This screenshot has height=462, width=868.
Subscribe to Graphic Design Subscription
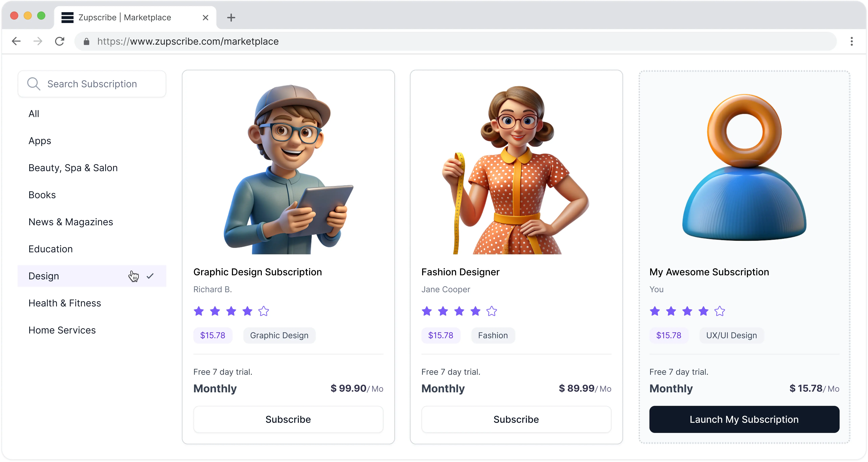coord(288,419)
